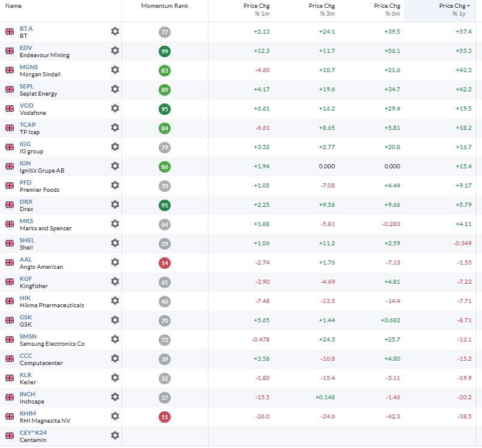Open settings gear for Marks and Spencer row
482x448 pixels.
pos(115,224)
